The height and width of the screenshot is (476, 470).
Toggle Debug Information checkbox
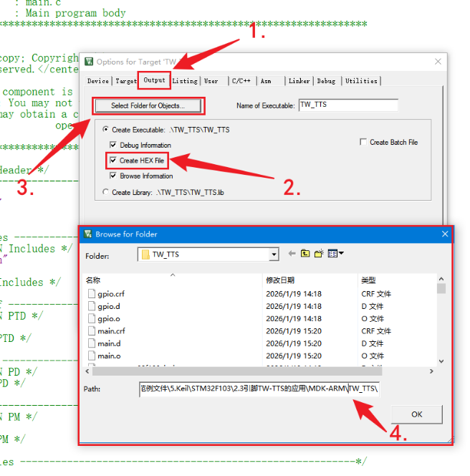coord(113,145)
